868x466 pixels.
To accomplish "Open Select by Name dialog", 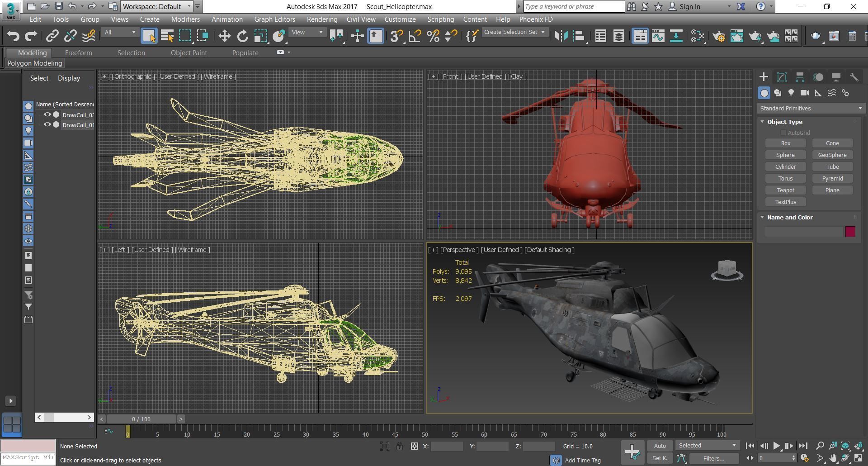I will (x=167, y=36).
